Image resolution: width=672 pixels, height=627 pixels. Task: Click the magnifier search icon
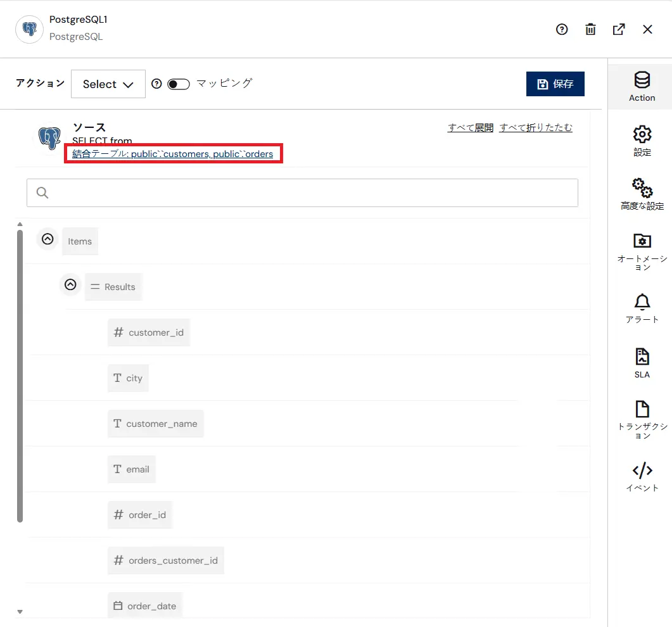click(42, 193)
